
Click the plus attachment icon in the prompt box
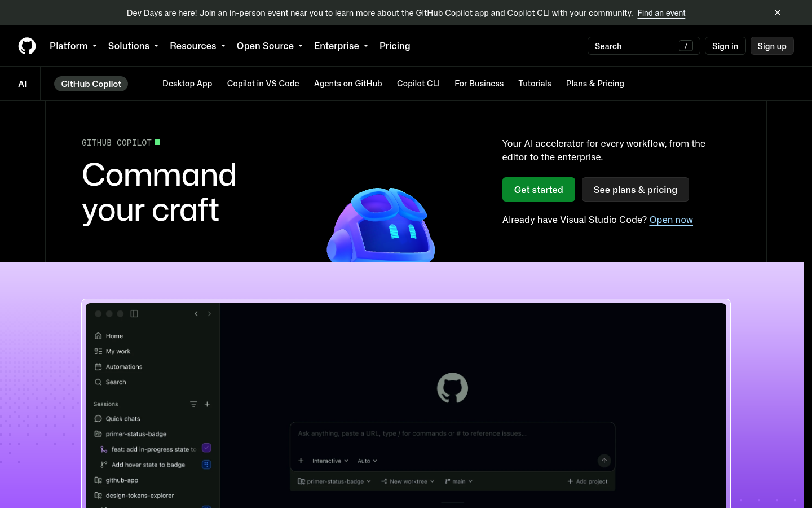(301, 461)
